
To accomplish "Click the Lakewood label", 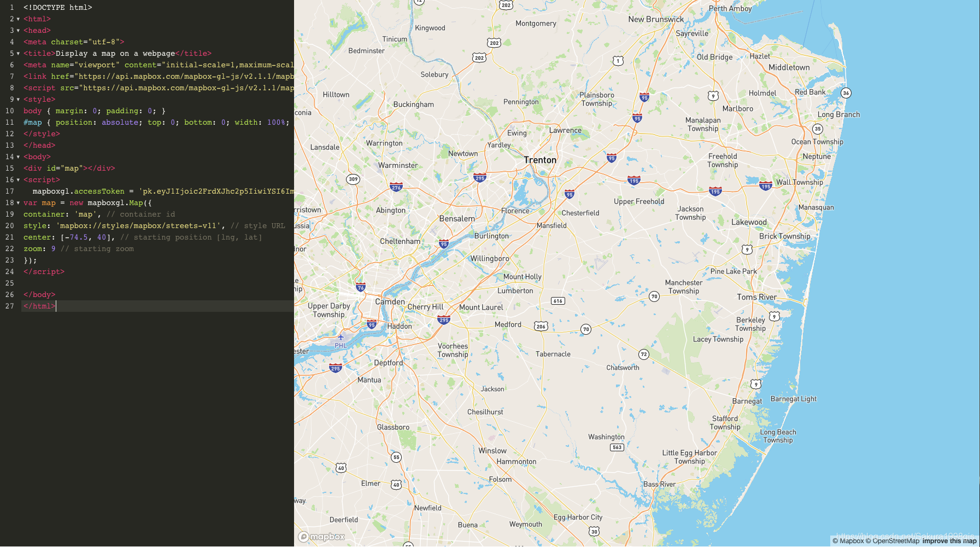I will (x=749, y=223).
